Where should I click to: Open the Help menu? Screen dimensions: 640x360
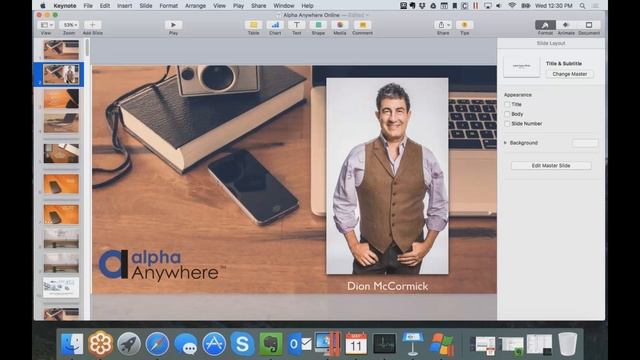coord(307,6)
